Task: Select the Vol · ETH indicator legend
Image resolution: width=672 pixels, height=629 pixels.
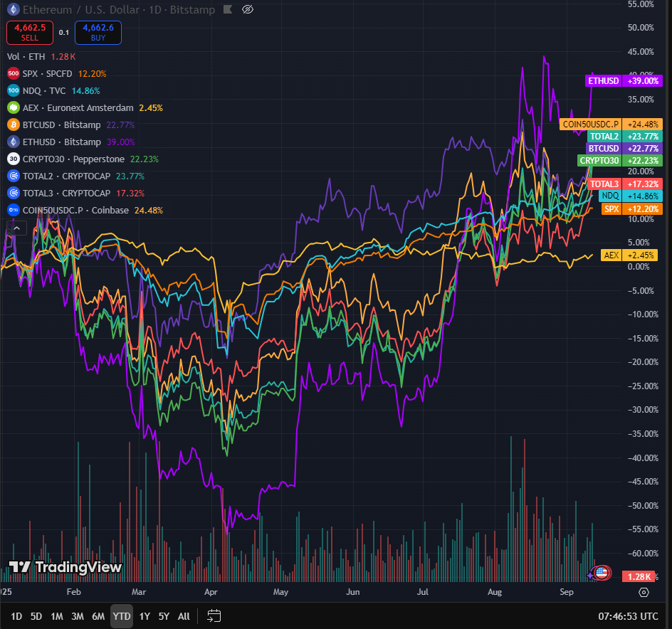Action: [x=26, y=56]
